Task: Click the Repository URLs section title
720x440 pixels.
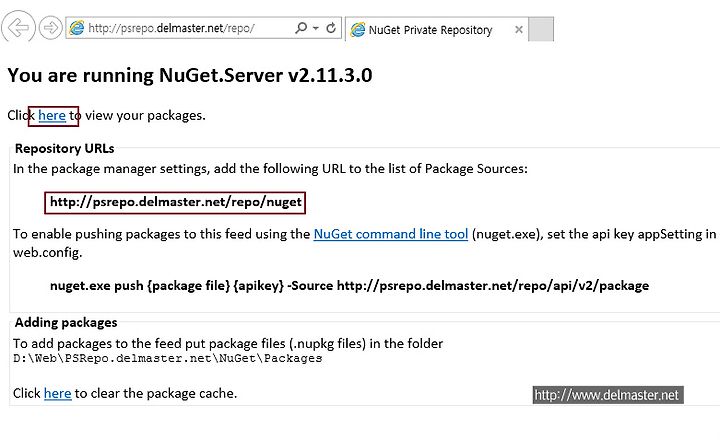Action: 64,148
